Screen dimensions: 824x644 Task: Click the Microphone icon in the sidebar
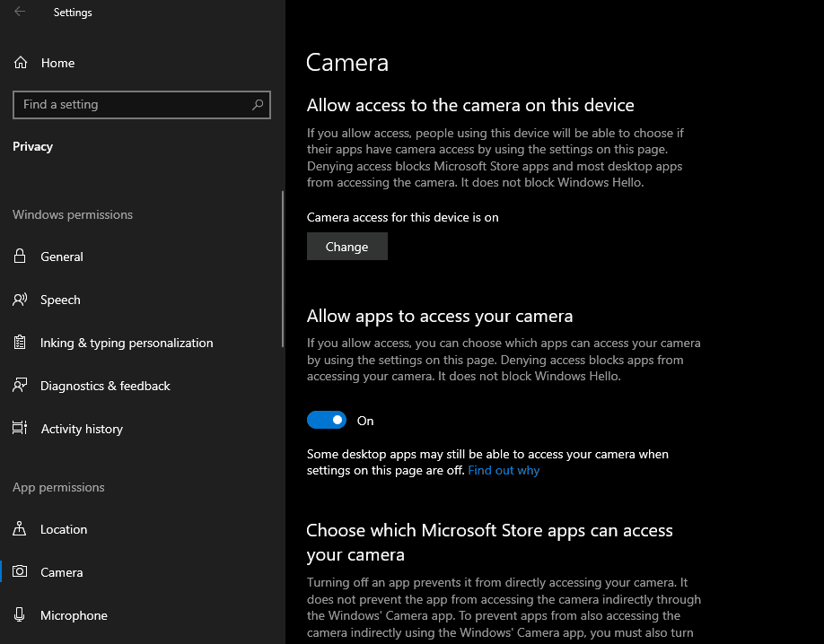pyautogui.click(x=20, y=615)
